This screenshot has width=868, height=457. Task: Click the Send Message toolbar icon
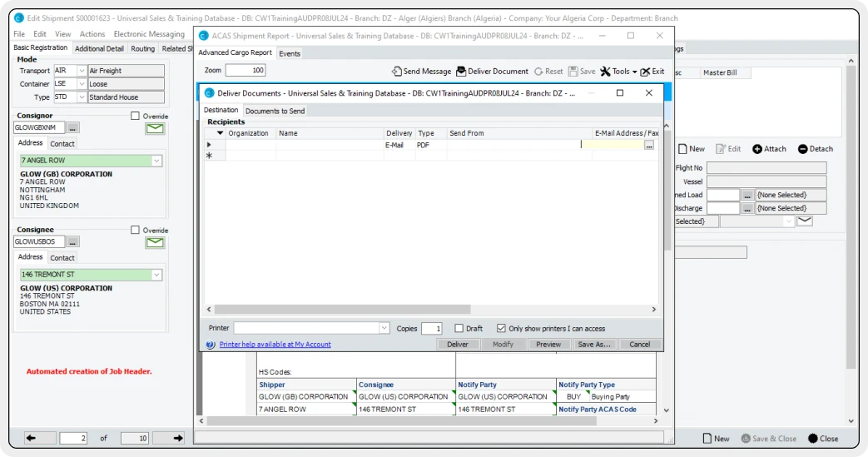click(x=422, y=72)
